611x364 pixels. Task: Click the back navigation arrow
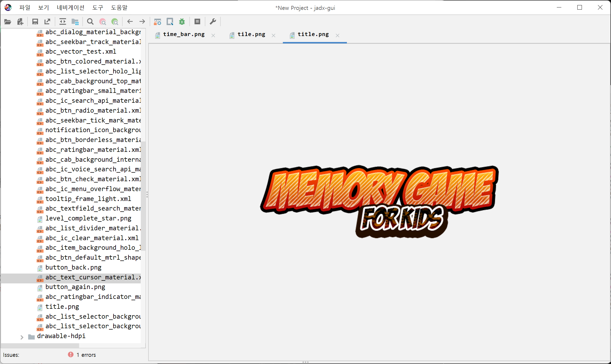coord(130,22)
